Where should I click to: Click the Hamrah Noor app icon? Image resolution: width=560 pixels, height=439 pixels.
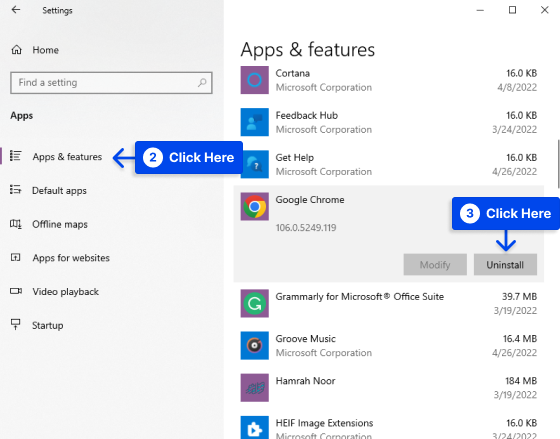tap(254, 388)
